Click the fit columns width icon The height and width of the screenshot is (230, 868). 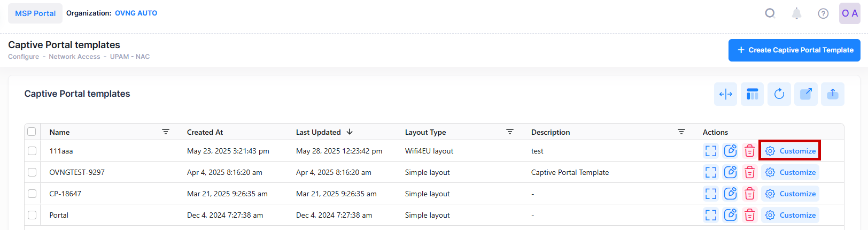(725, 94)
